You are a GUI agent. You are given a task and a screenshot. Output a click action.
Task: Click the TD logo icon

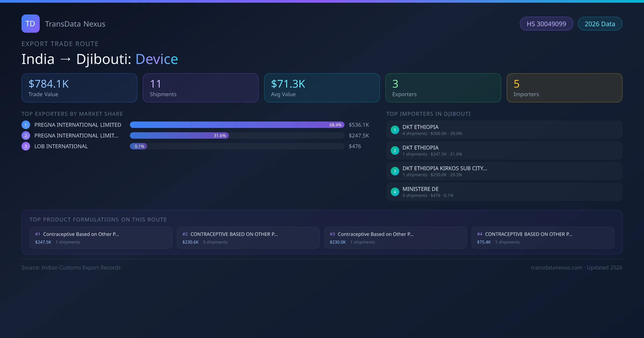(x=30, y=24)
